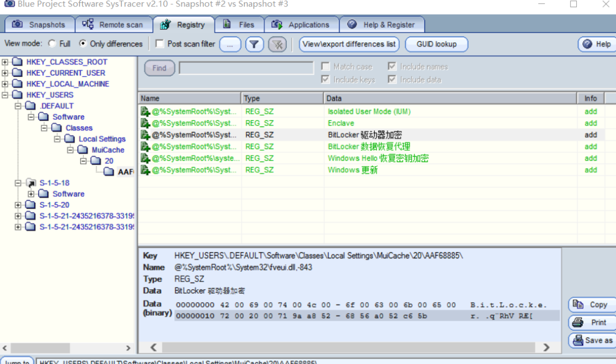Select added value icon for Isolated User Mode row
The height and width of the screenshot is (364, 616).
click(x=146, y=111)
